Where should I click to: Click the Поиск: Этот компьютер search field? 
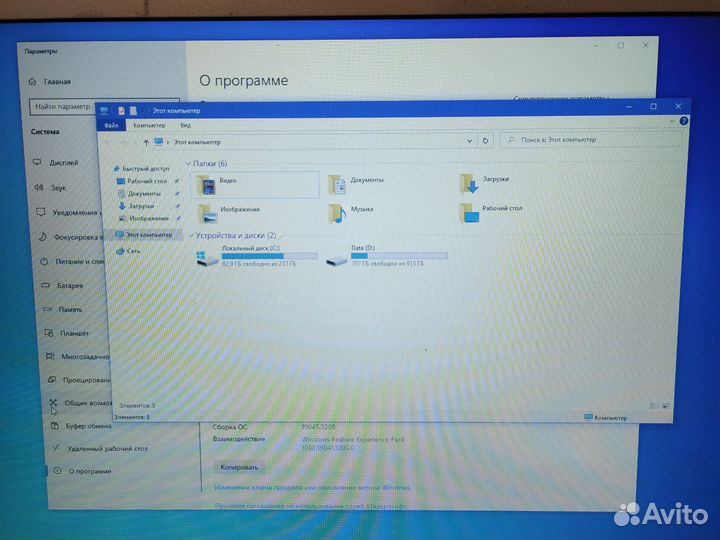point(591,140)
